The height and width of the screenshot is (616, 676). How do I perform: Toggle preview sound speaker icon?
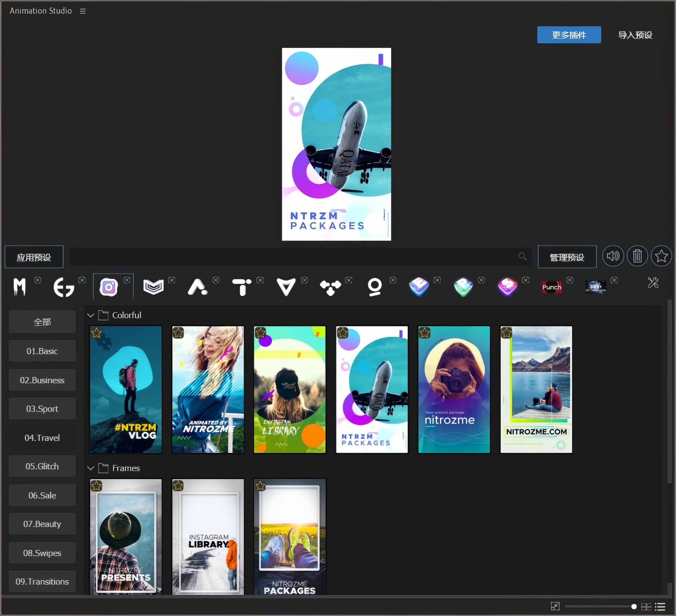613,256
